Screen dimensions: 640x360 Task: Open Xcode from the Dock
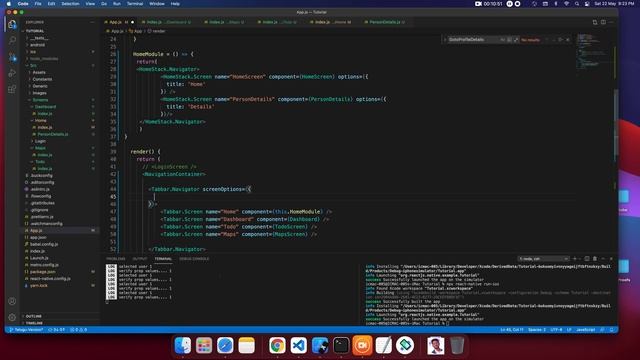(x=320, y=345)
